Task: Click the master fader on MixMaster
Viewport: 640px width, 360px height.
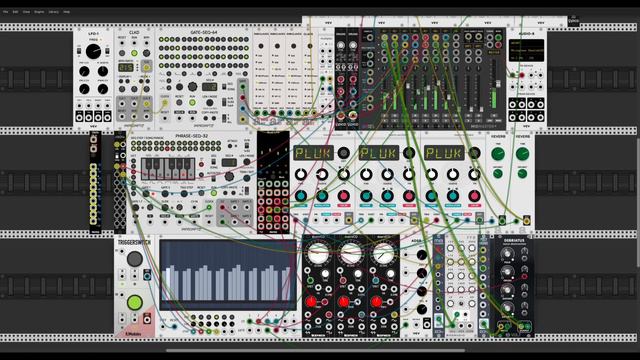Action: [x=498, y=84]
